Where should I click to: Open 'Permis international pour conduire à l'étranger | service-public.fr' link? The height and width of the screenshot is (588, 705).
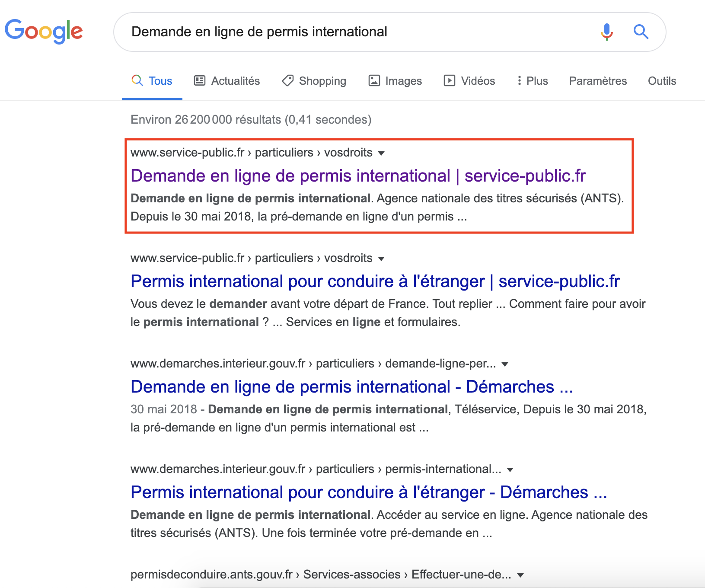(x=375, y=281)
